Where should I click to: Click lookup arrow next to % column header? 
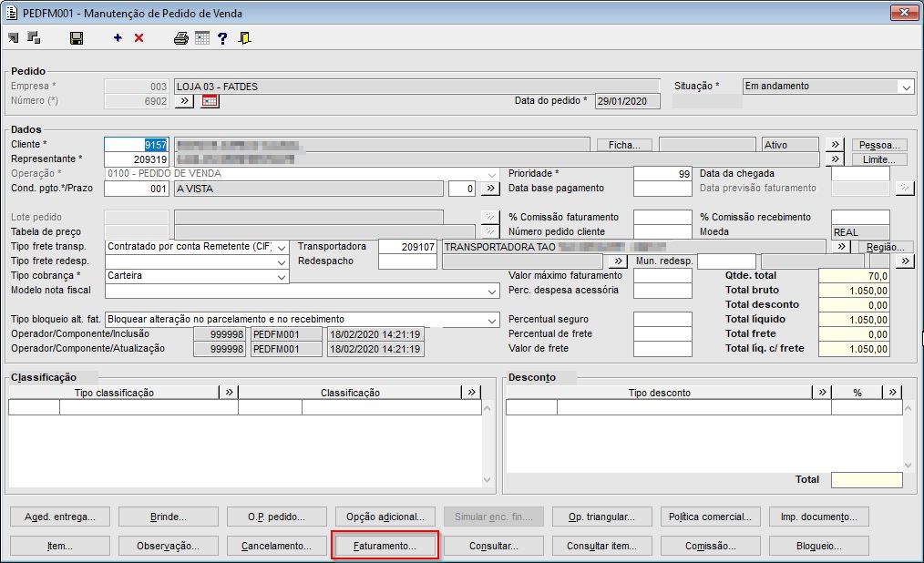tap(892, 393)
